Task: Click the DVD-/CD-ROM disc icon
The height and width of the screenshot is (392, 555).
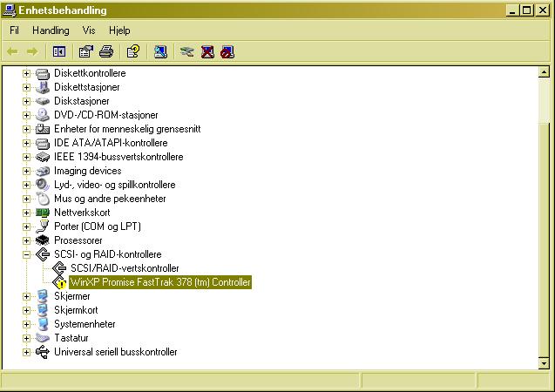Action: tap(43, 115)
